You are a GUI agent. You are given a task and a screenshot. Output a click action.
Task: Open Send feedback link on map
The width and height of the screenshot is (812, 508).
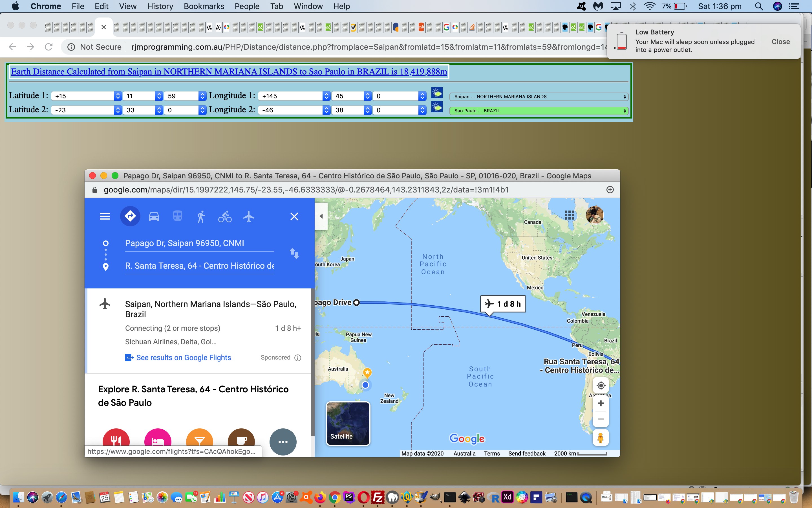527,454
